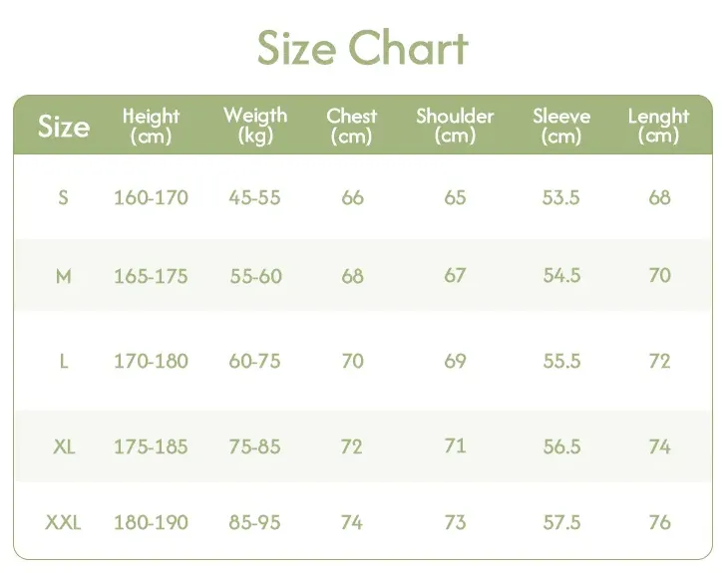The width and height of the screenshot is (728, 573).
Task: Click the Lenght (cm) column header
Action: tap(658, 126)
